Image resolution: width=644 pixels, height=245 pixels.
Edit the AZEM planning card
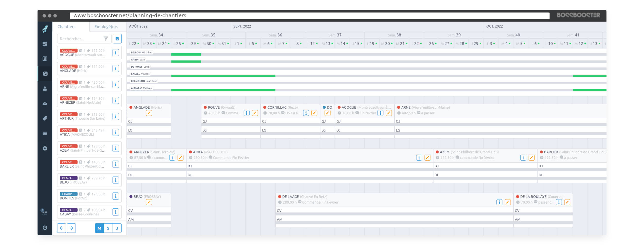pyautogui.click(x=531, y=158)
